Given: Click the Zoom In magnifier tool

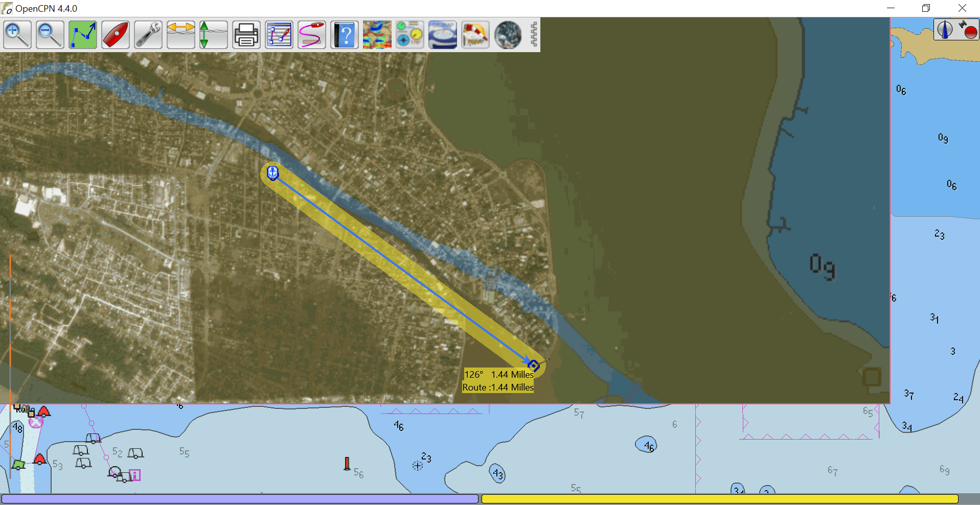Looking at the screenshot, I should (x=17, y=35).
